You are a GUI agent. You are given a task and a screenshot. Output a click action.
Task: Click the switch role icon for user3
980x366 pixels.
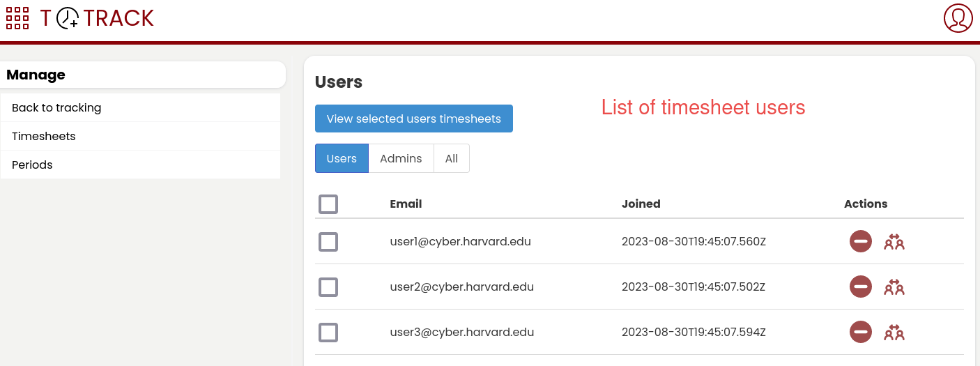(894, 333)
